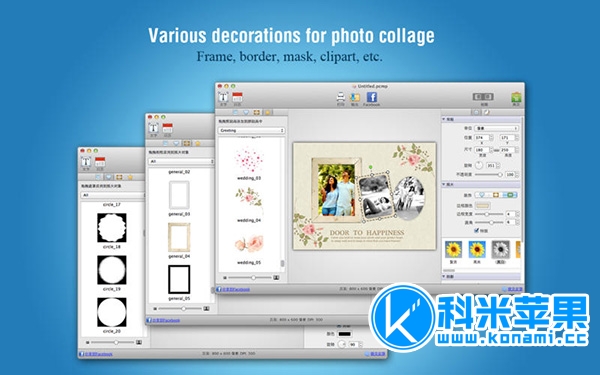600x375 pixels.
Task: Click the clipart list scrollbar in front window
Action: coord(282,263)
